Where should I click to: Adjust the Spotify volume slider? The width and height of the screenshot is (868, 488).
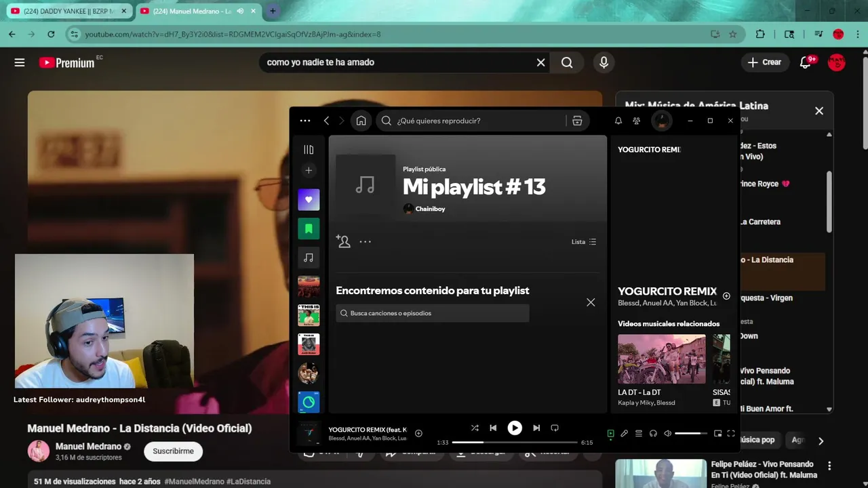click(691, 433)
